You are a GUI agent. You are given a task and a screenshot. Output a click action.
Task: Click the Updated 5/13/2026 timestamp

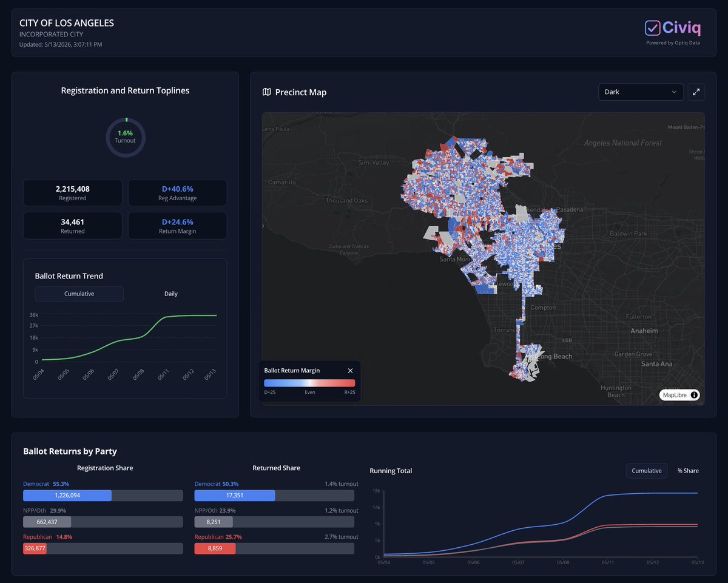pyautogui.click(x=61, y=44)
